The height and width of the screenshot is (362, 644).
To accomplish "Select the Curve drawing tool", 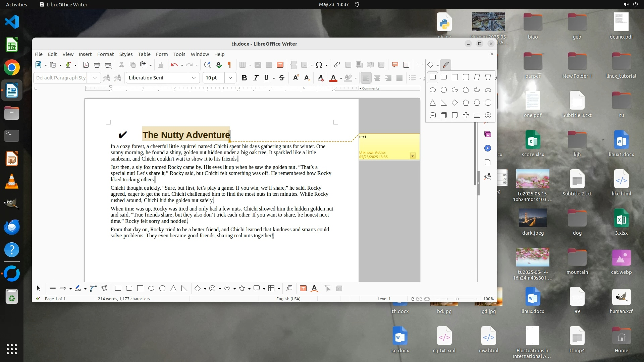I will [x=93, y=289].
